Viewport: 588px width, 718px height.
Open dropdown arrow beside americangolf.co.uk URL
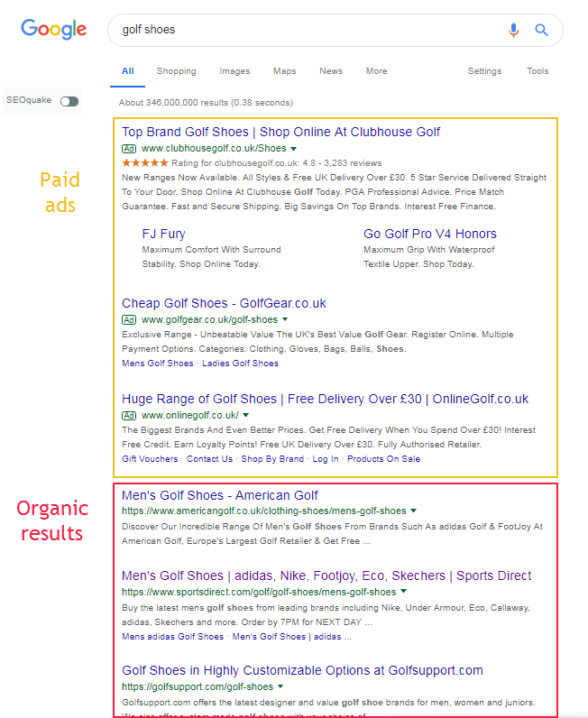(x=414, y=511)
